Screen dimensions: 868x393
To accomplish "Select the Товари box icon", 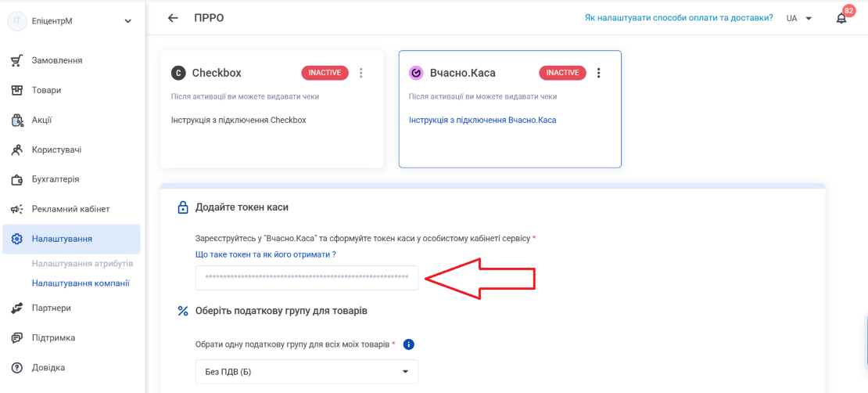I will (x=17, y=90).
